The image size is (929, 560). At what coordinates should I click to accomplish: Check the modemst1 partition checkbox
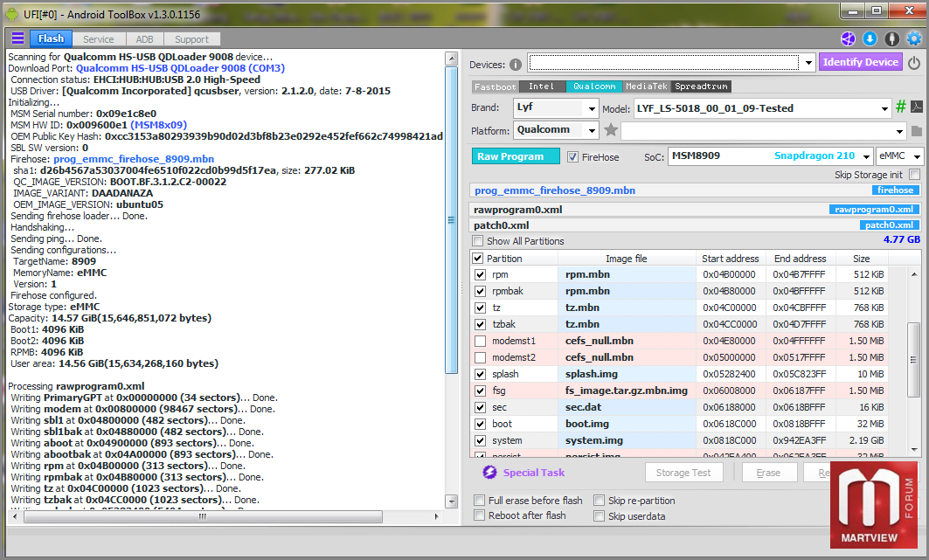[x=481, y=341]
